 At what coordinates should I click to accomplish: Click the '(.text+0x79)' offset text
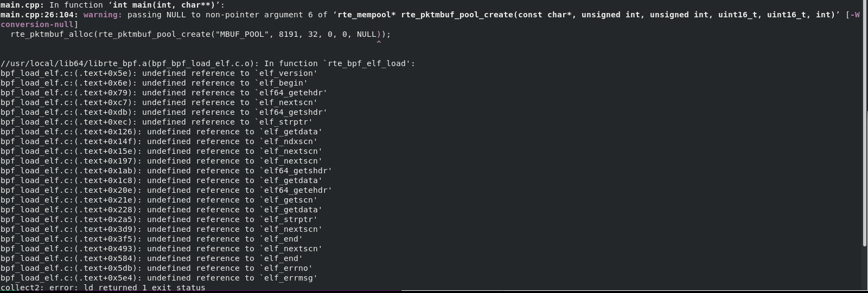(103, 93)
